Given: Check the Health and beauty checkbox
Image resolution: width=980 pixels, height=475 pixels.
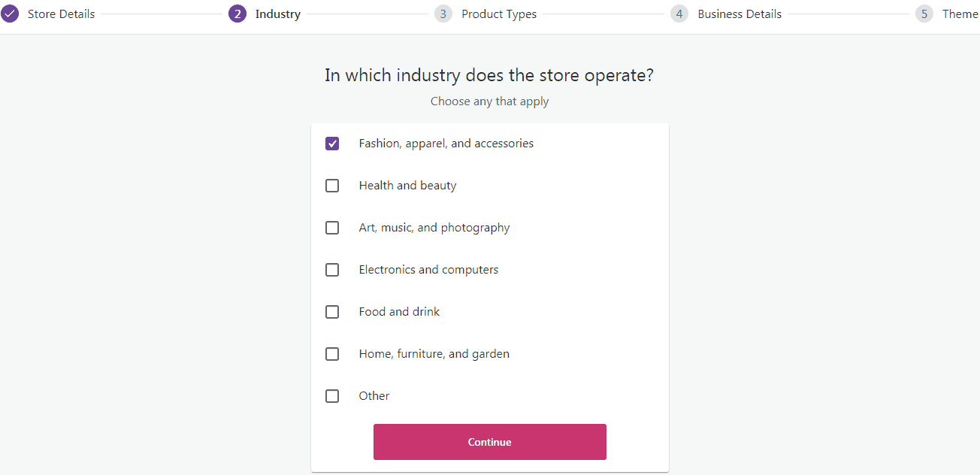Looking at the screenshot, I should (x=332, y=186).
